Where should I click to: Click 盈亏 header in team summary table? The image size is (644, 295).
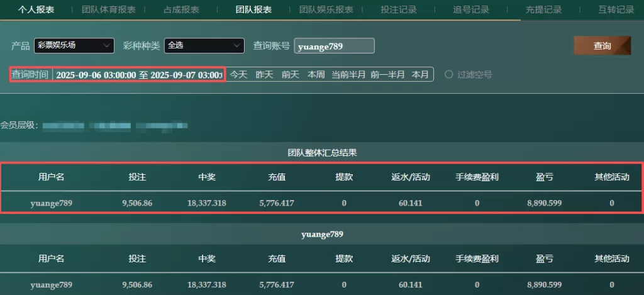544,177
